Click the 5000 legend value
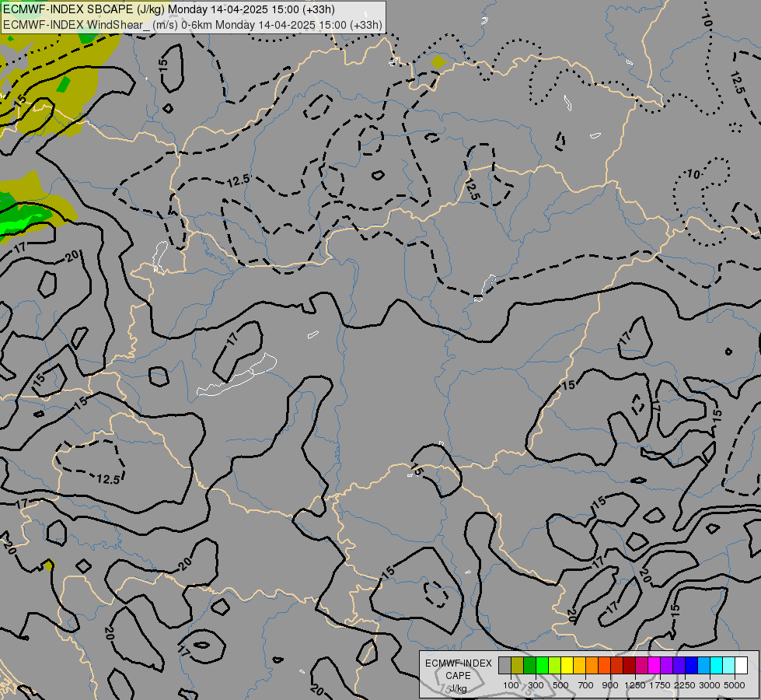The width and height of the screenshot is (761, 700). pyautogui.click(x=735, y=685)
